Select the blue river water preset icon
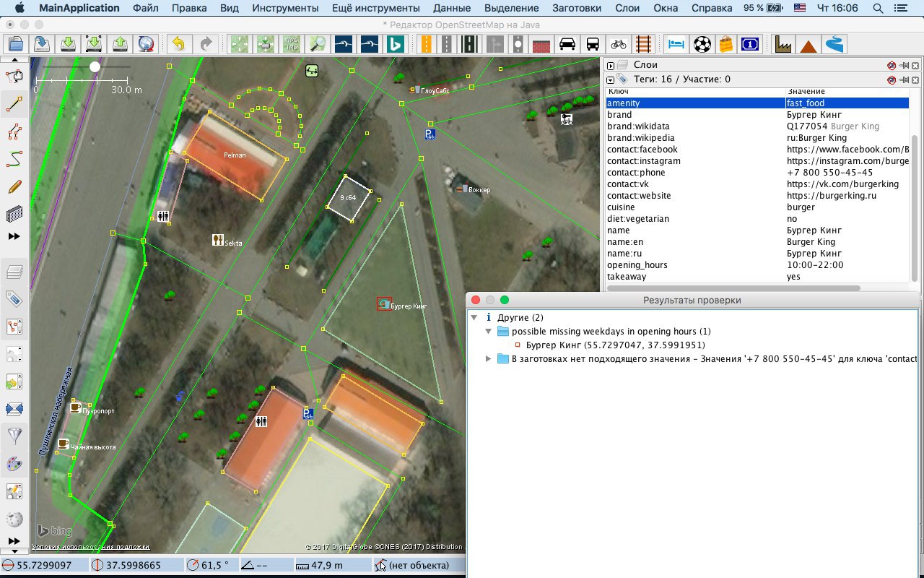The image size is (924, 578). pos(834,44)
